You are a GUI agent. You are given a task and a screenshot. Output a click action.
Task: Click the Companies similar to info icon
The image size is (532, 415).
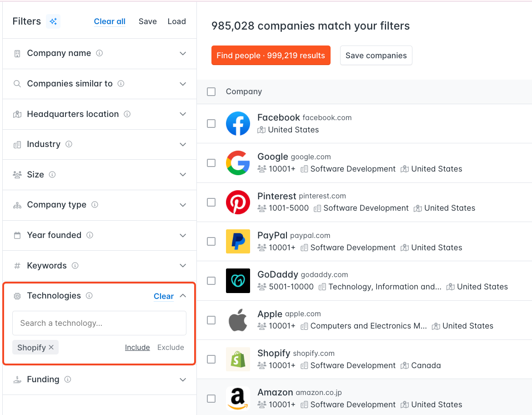[x=121, y=84]
